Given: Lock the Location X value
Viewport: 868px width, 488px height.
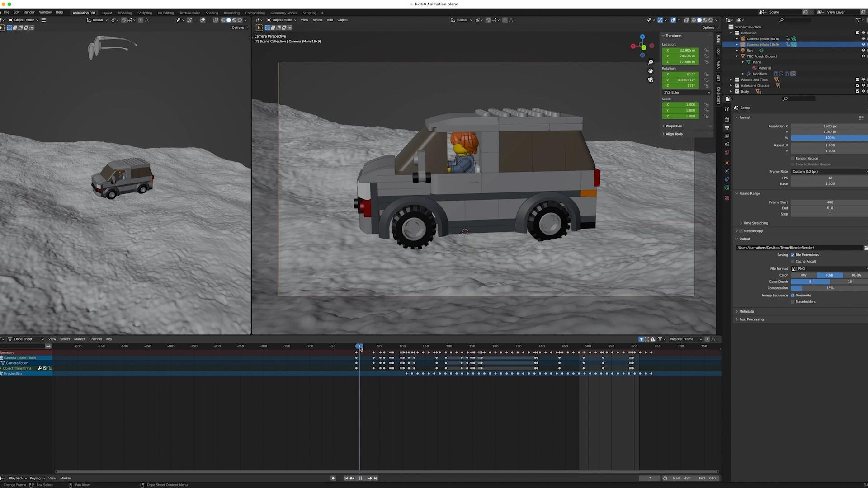Looking at the screenshot, I should click(707, 50).
